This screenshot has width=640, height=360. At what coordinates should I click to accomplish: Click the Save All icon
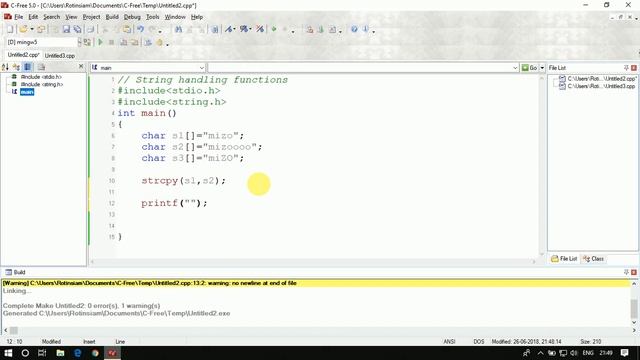tap(77, 29)
